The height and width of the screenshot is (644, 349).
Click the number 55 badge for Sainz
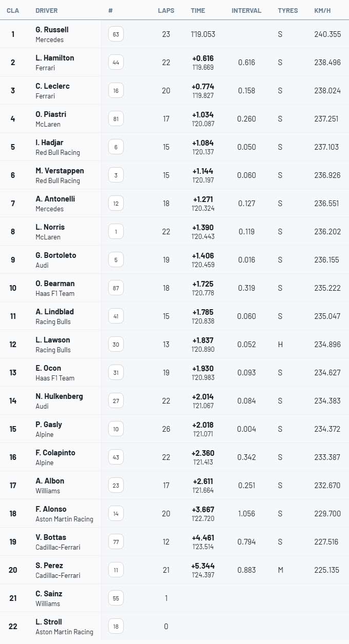coord(116,598)
